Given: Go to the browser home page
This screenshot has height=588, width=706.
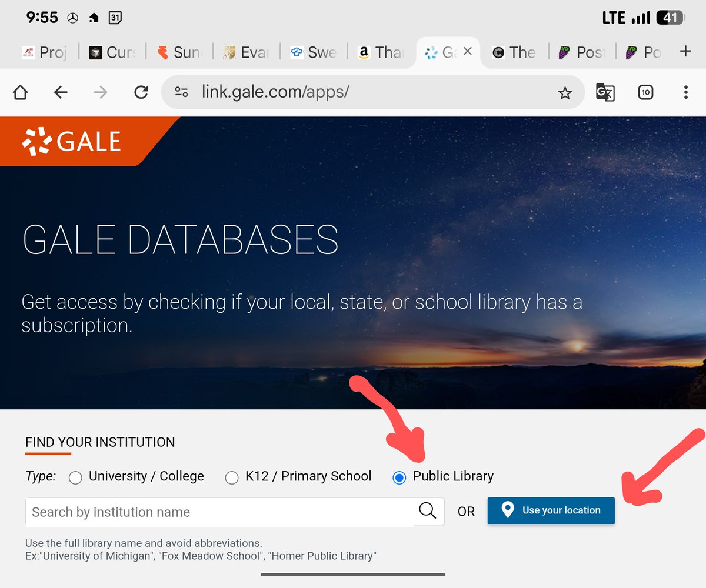Looking at the screenshot, I should [x=21, y=92].
